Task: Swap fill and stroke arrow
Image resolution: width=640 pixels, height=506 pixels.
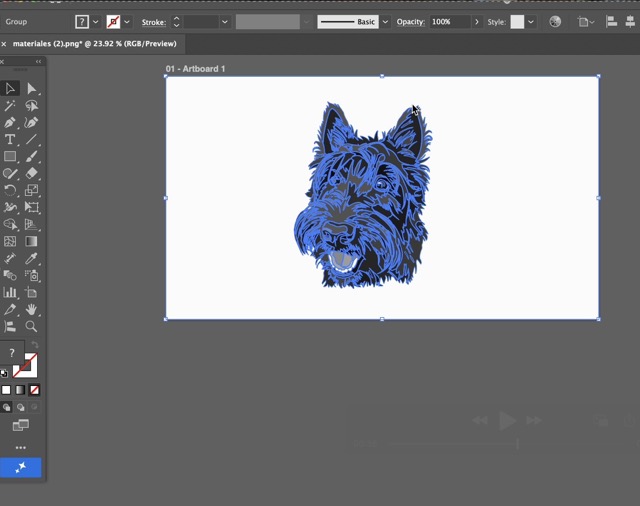Action: [x=35, y=345]
